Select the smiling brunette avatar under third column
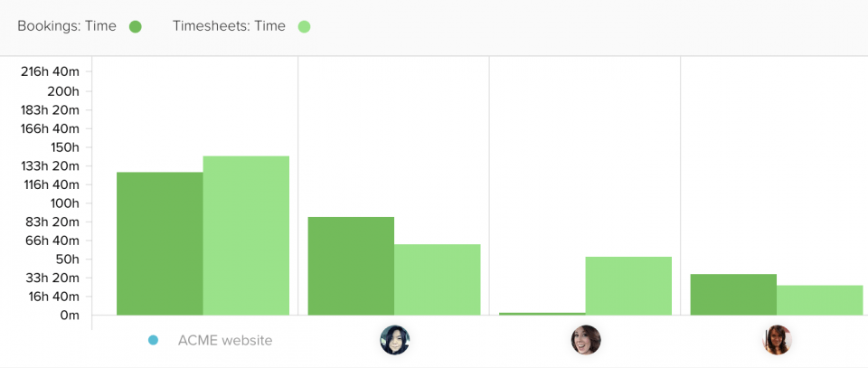This screenshot has width=868, height=368. point(586,340)
